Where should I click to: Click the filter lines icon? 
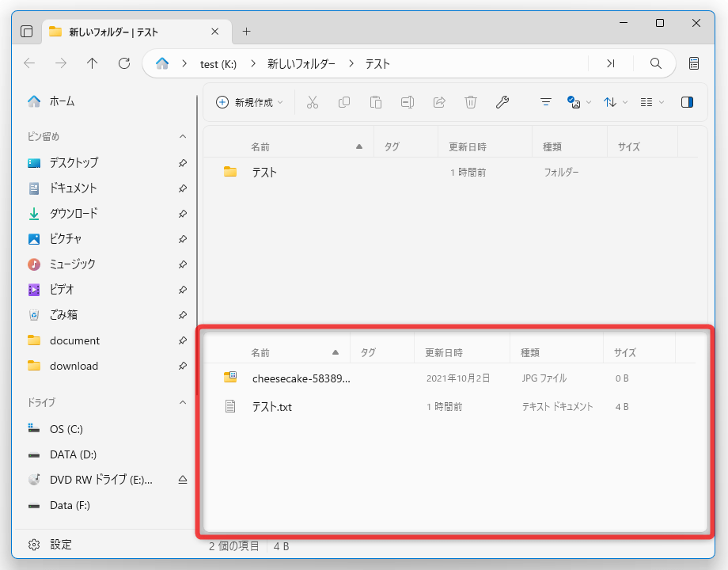click(546, 102)
